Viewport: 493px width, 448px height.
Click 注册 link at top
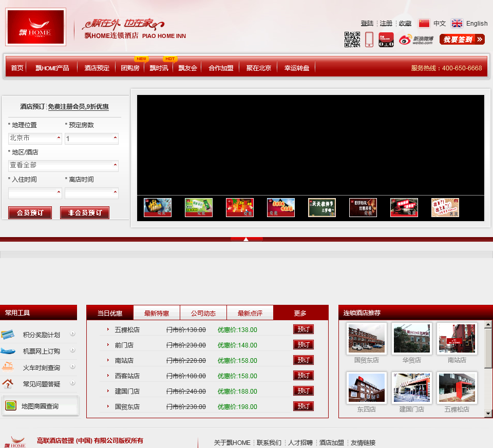386,23
